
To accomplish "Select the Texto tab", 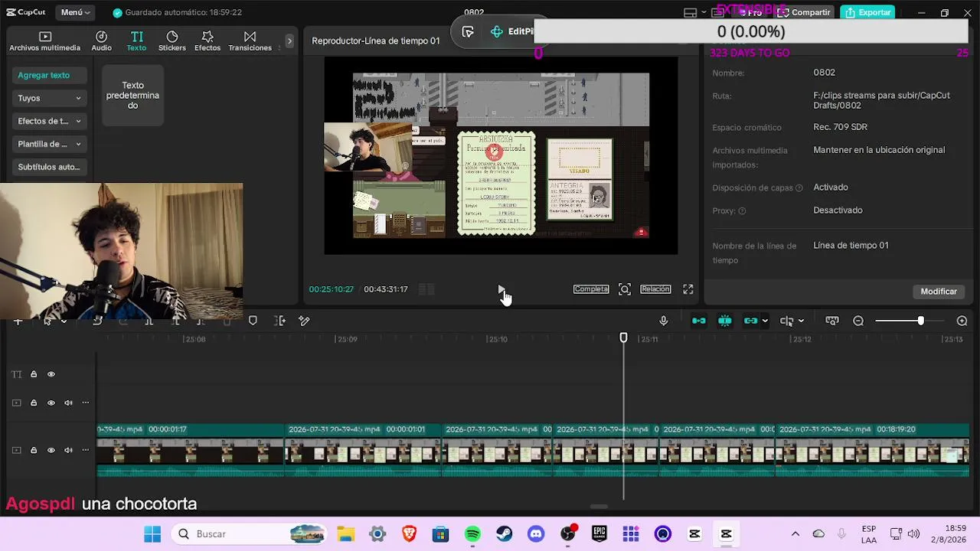I will (x=136, y=41).
